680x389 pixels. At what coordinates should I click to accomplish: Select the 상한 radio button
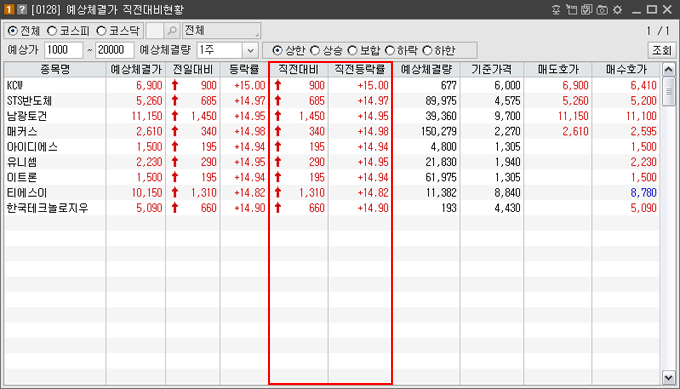click(x=278, y=51)
